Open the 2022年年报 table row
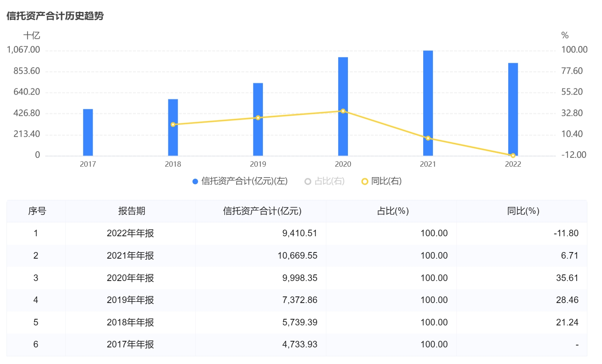Screen dimensions: 602x364 point(131,233)
